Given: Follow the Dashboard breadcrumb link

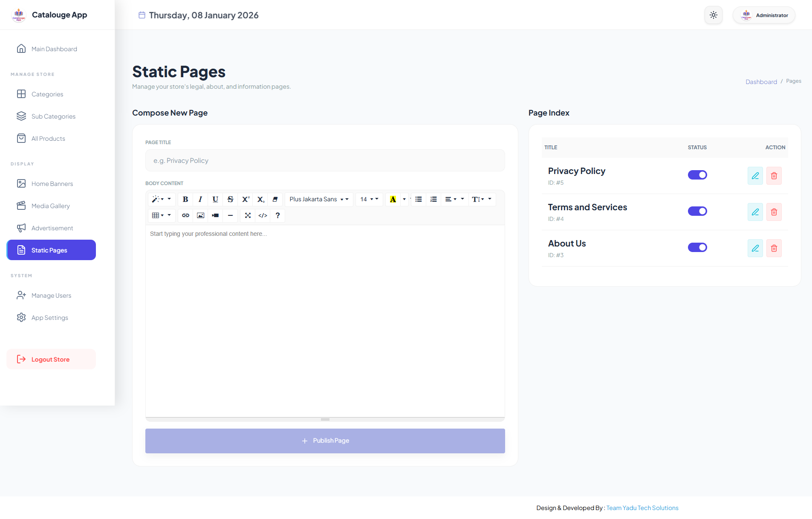Looking at the screenshot, I should tap(761, 81).
